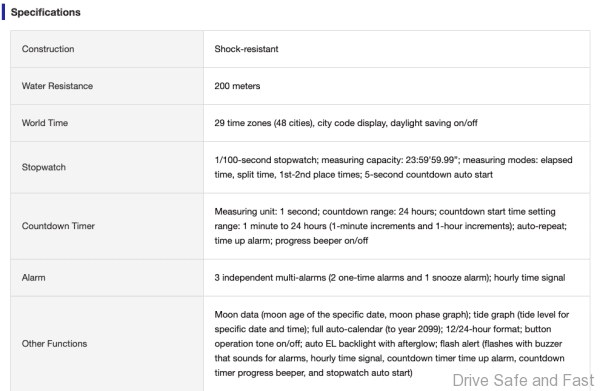The width and height of the screenshot is (600, 391).
Task: Select the World Time row label
Action: coord(45,123)
